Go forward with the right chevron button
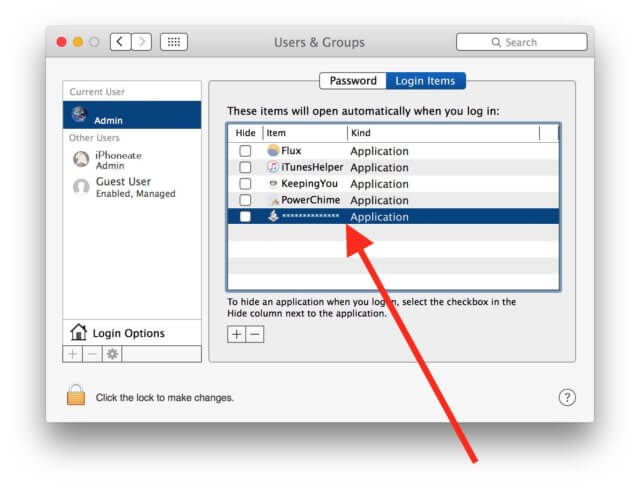Screen dimensions: 640x488 click(x=141, y=42)
